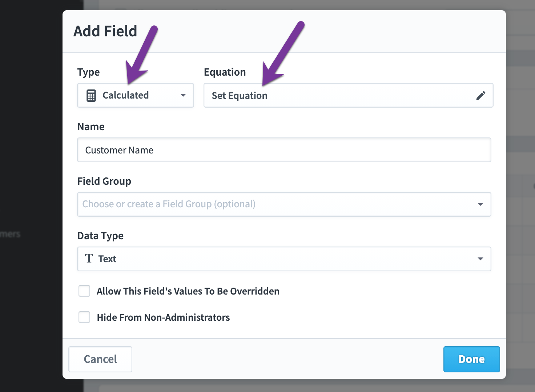Click the Set Equation field
The width and height of the screenshot is (535, 392).
tap(348, 95)
